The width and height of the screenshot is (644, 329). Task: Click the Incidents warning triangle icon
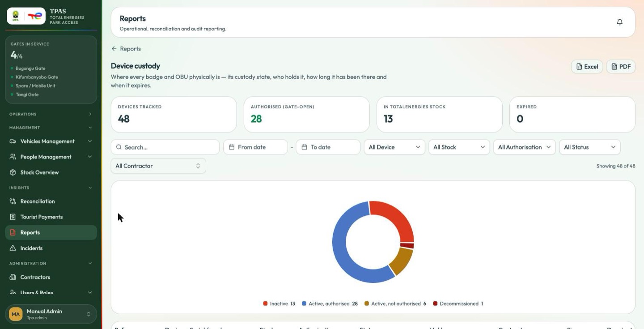(13, 248)
